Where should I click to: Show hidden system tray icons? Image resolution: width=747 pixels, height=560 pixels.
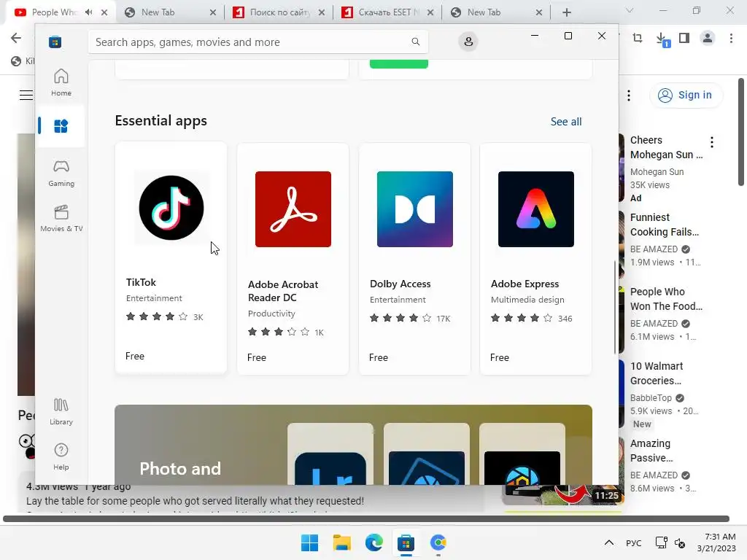(609, 542)
